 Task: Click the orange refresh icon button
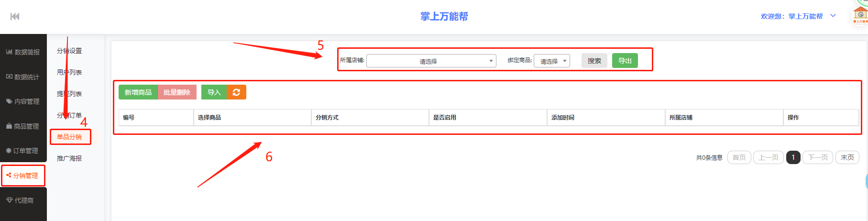tap(236, 92)
